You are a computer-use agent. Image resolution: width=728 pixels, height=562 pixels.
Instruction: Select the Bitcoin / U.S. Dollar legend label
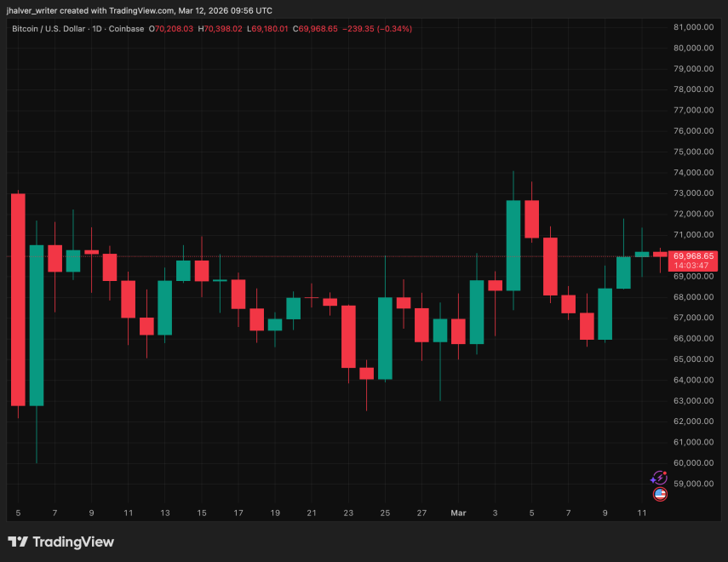coord(47,28)
